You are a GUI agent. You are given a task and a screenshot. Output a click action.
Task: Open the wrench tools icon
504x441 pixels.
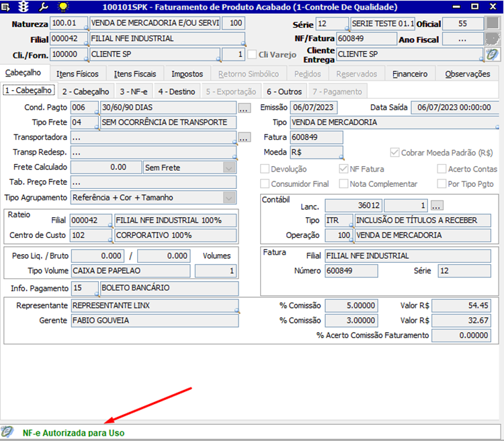coord(44,7)
